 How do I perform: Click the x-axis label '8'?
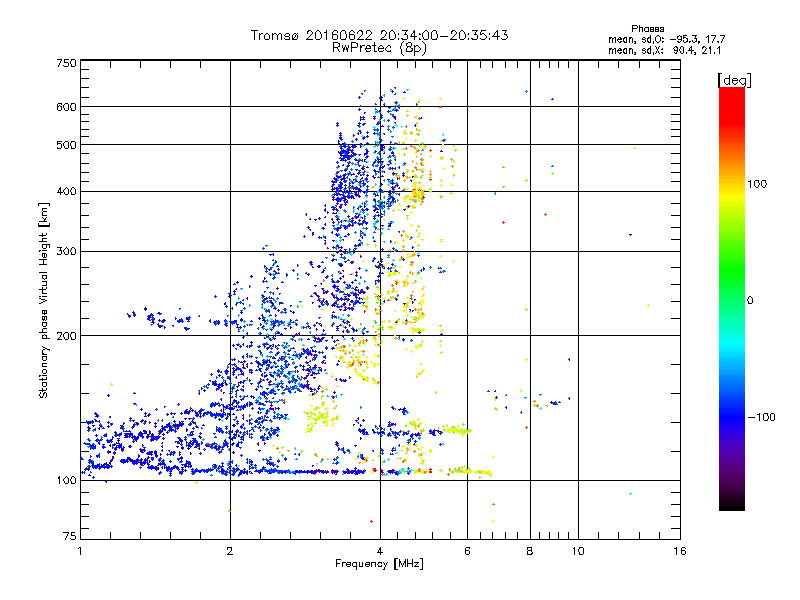530,551
